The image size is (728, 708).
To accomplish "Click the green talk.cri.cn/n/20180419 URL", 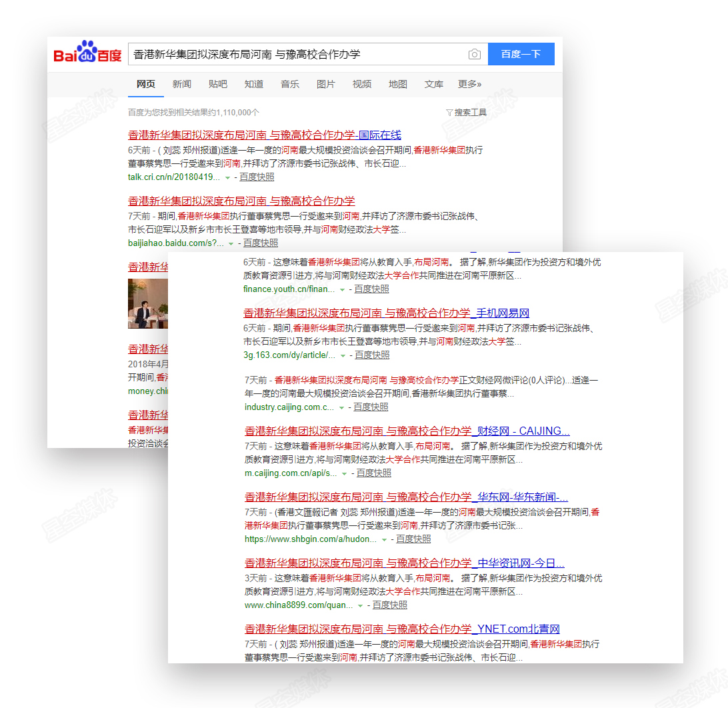I will 174,177.
